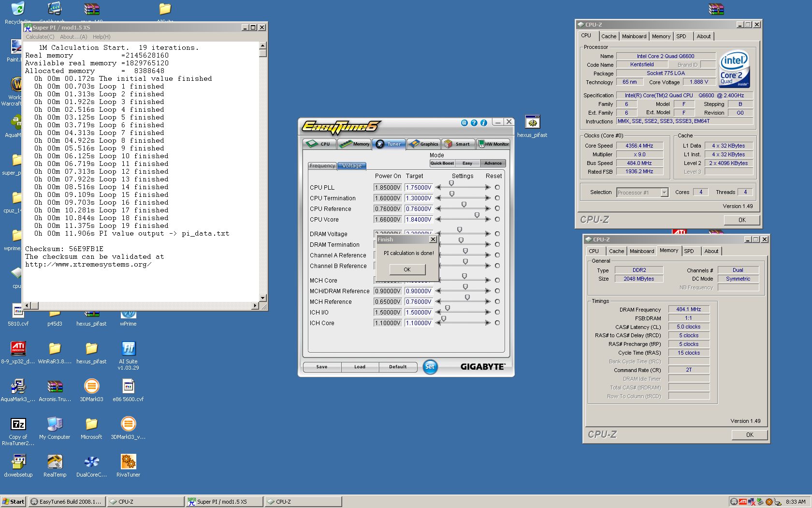The width and height of the screenshot is (812, 508).
Task: Select Quick Boost mode
Action: coord(442,163)
